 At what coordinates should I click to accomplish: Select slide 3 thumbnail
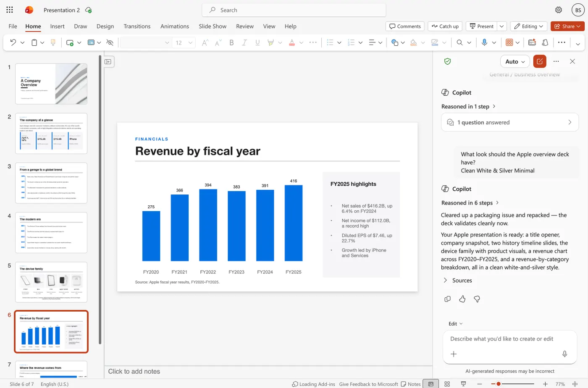pos(51,183)
